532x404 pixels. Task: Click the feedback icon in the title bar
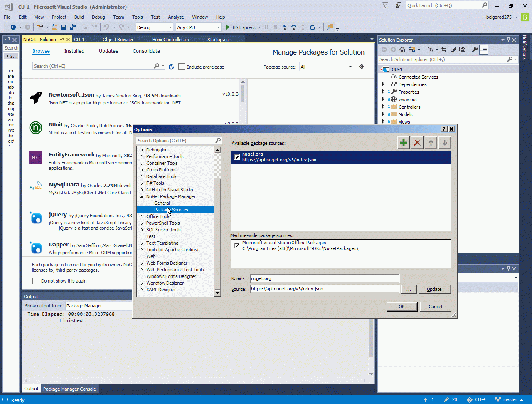399,5
